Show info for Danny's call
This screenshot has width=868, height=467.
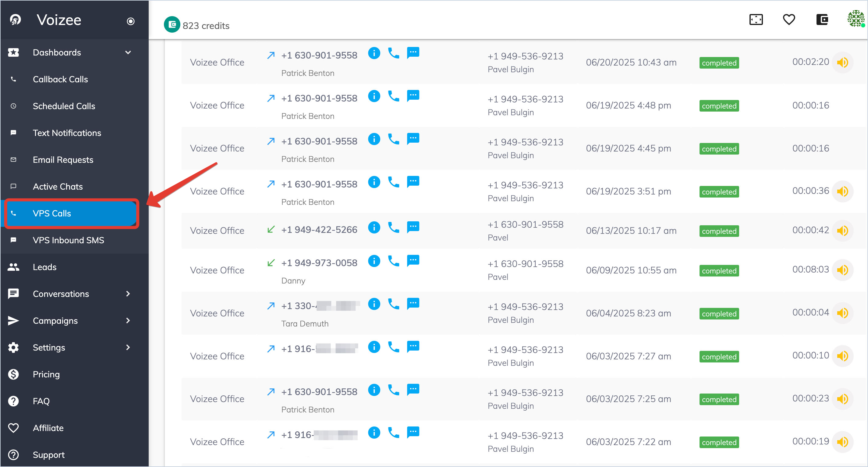coord(374,261)
